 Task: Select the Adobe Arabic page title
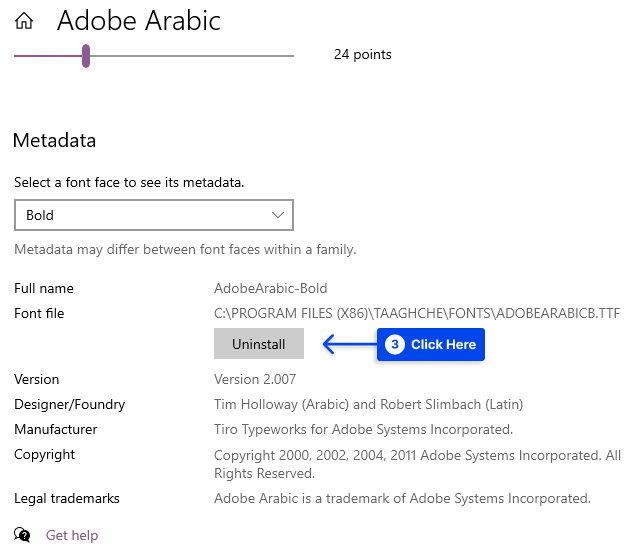[139, 20]
